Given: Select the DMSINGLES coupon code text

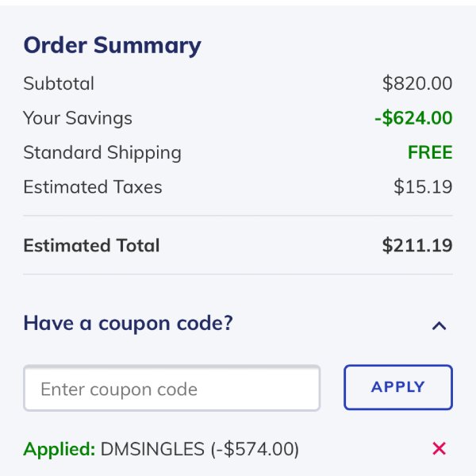Looking at the screenshot, I should tap(152, 449).
